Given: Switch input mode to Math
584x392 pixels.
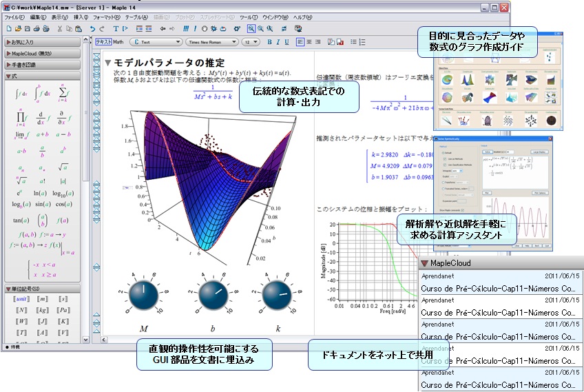Looking at the screenshot, I should pyautogui.click(x=118, y=42).
